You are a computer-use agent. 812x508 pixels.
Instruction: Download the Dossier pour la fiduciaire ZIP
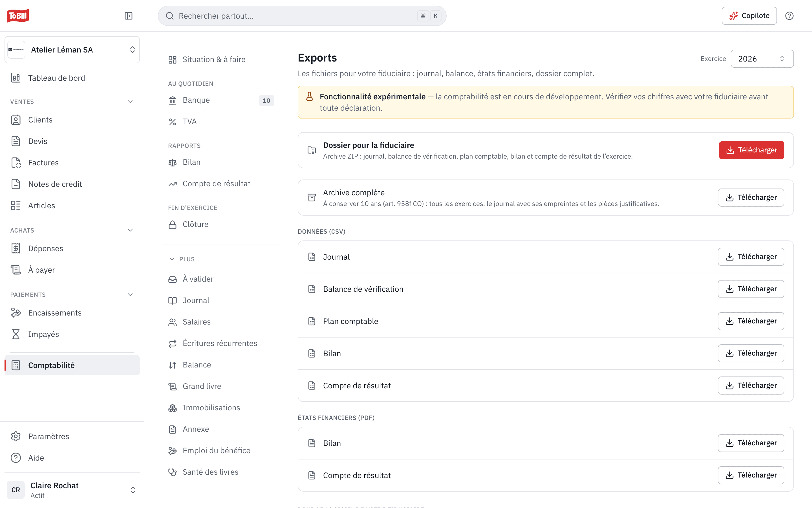coord(751,150)
